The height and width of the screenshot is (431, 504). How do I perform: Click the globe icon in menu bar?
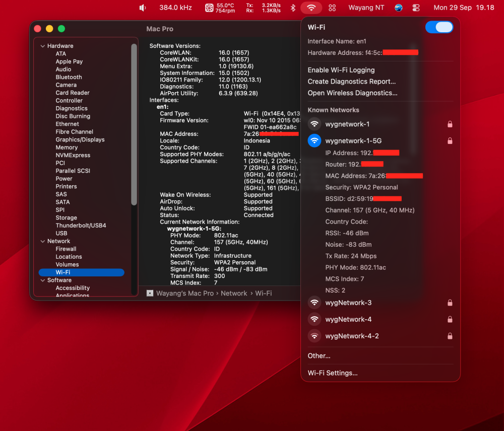click(x=399, y=8)
